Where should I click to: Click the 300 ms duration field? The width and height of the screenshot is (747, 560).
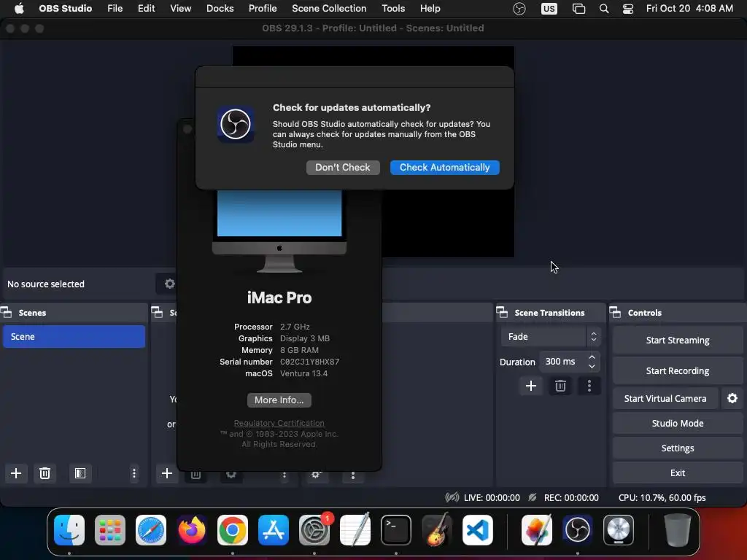coord(562,362)
